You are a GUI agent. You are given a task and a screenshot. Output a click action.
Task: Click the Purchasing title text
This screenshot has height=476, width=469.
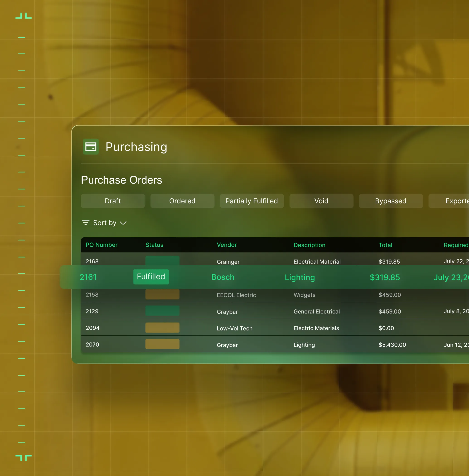pyautogui.click(x=136, y=147)
